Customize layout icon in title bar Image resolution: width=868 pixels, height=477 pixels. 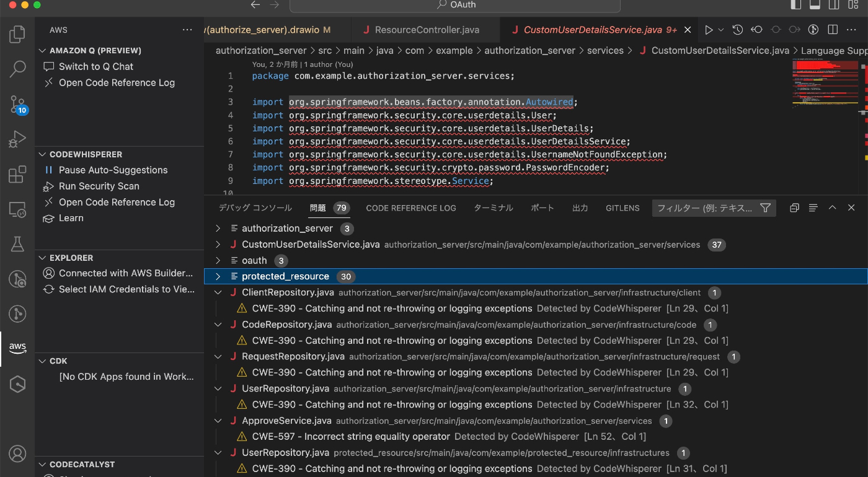(x=853, y=4)
